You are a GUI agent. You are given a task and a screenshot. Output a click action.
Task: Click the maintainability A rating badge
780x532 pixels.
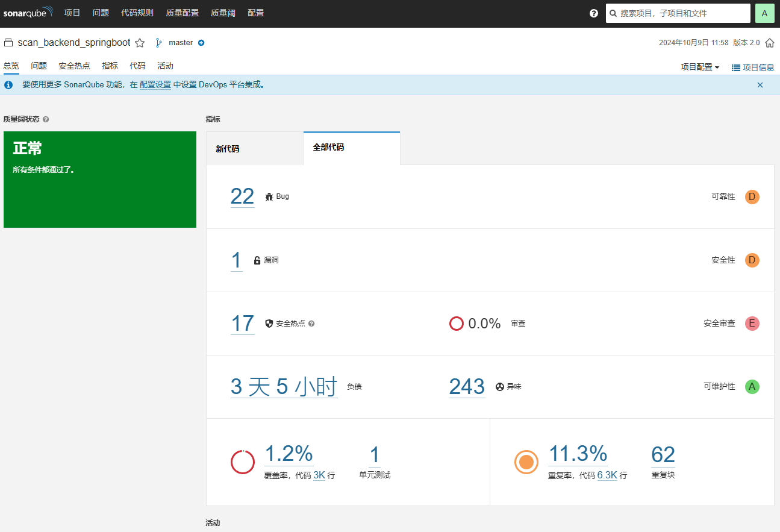pos(752,387)
